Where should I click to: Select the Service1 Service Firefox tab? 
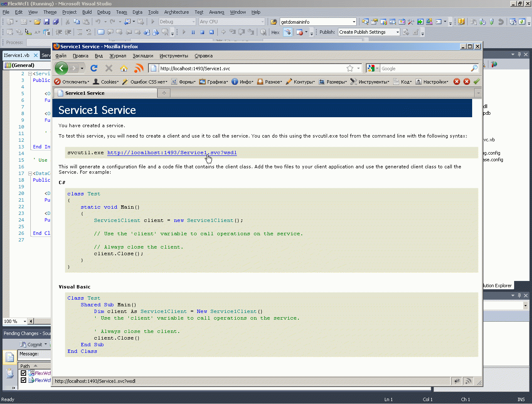click(x=106, y=93)
